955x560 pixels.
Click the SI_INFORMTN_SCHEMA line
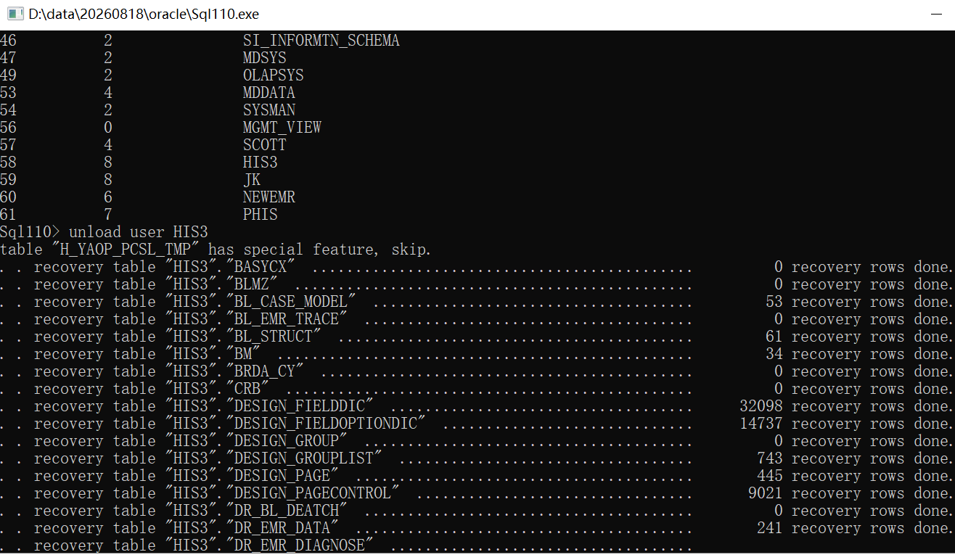tap(200, 41)
